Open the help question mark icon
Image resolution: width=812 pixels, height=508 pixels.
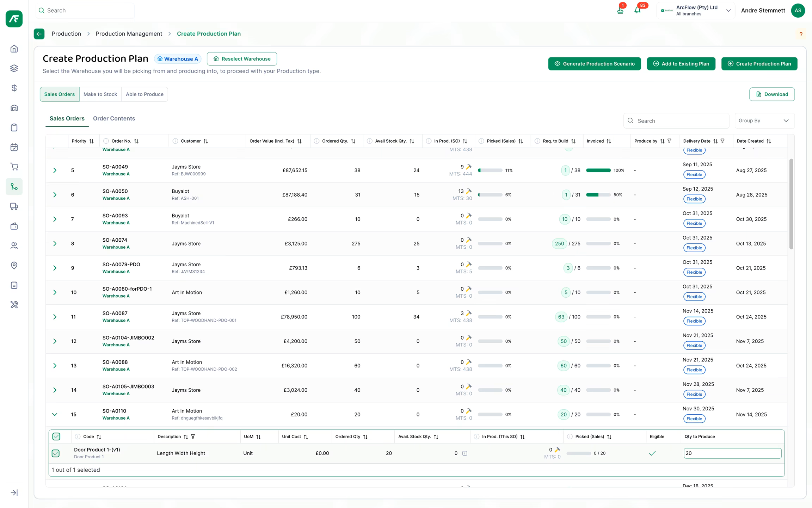(801, 34)
